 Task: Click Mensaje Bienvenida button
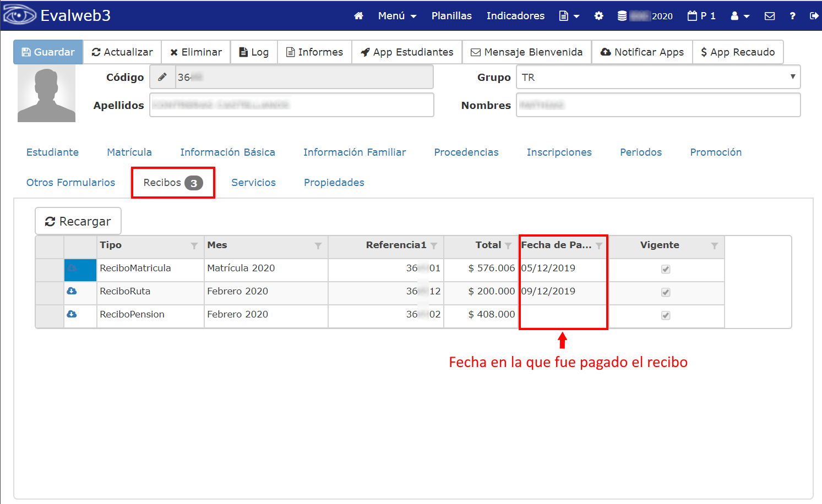tap(527, 52)
